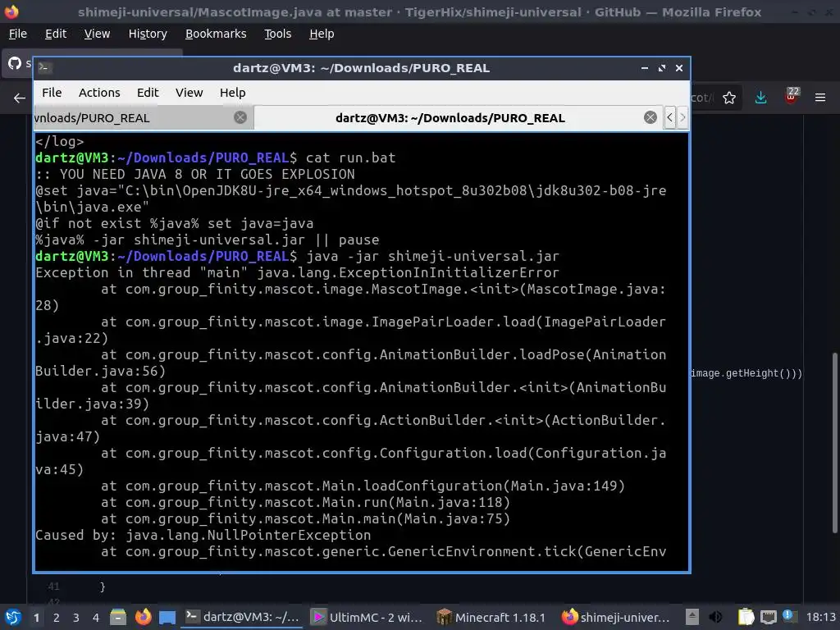Viewport: 840px width, 630px height.
Task: Focus dartz@VM3 terminal taskbar entry
Action: point(242,617)
